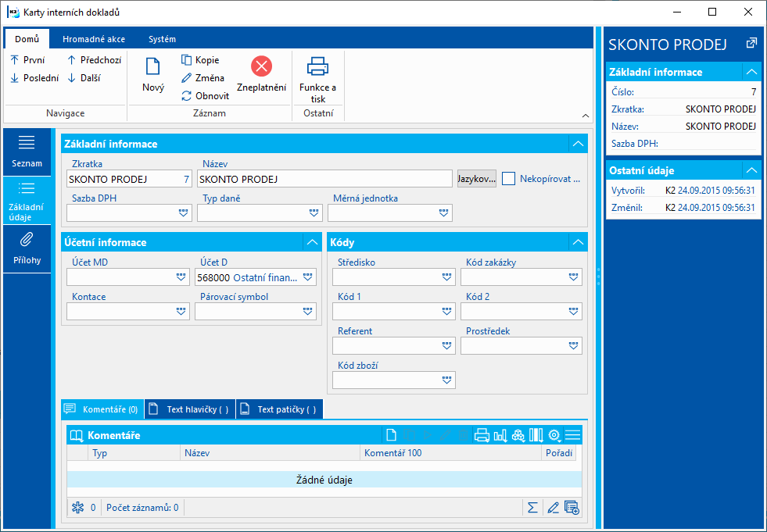Open the Účet D dropdown
This screenshot has height=532, width=767.
308,277
